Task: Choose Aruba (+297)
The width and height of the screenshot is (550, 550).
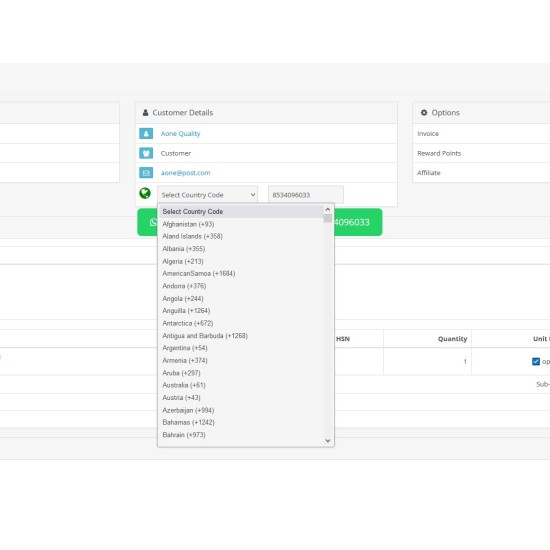Action: (241, 373)
